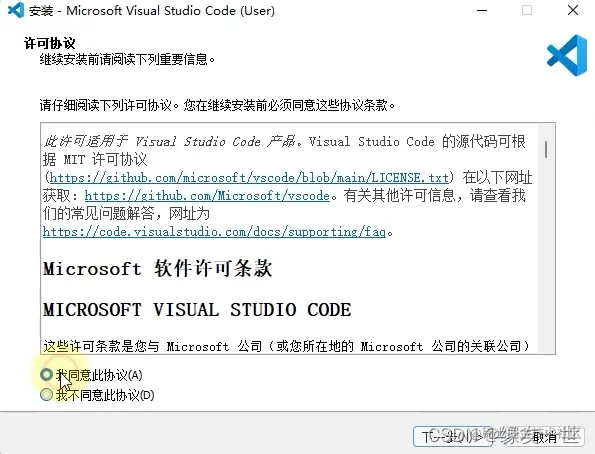This screenshot has height=454, width=595.
Task: Click the MICROSOFT VISUAL STUDIO CODE heading
Action: tap(197, 310)
